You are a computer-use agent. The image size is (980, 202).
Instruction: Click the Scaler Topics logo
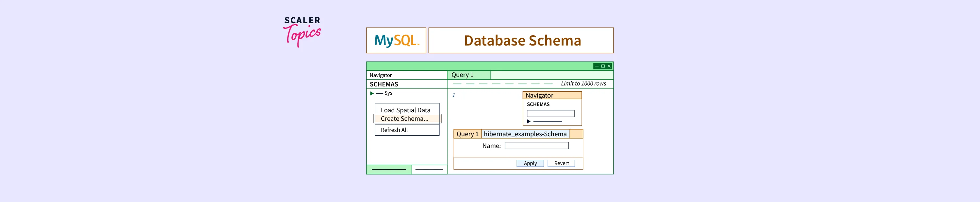coord(302,31)
